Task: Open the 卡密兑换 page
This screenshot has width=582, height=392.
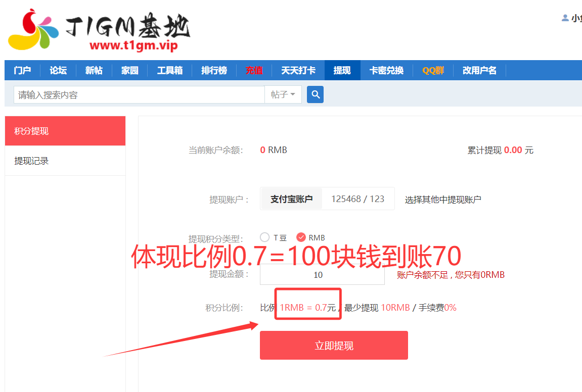Action: point(386,71)
